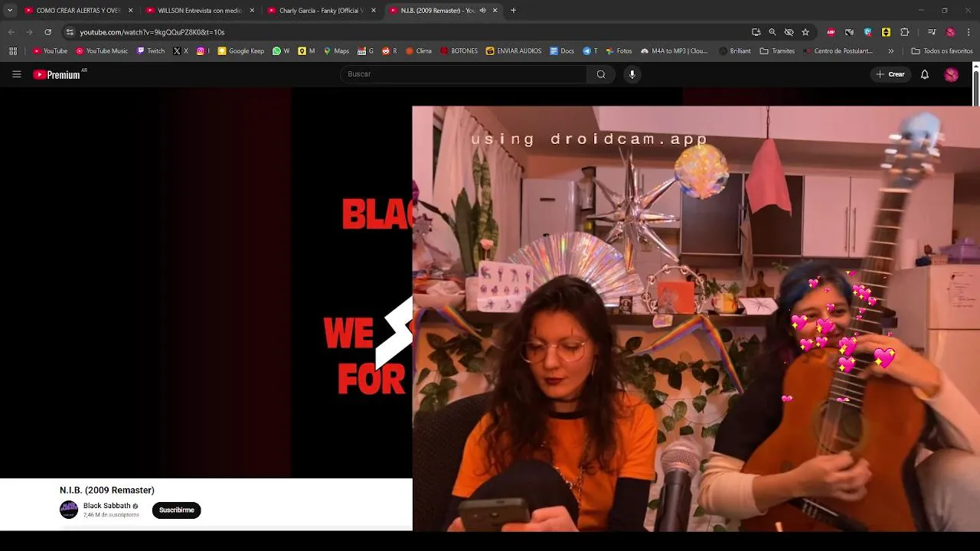Open media controls playlist icon
The height and width of the screenshot is (551, 980).
point(932,32)
